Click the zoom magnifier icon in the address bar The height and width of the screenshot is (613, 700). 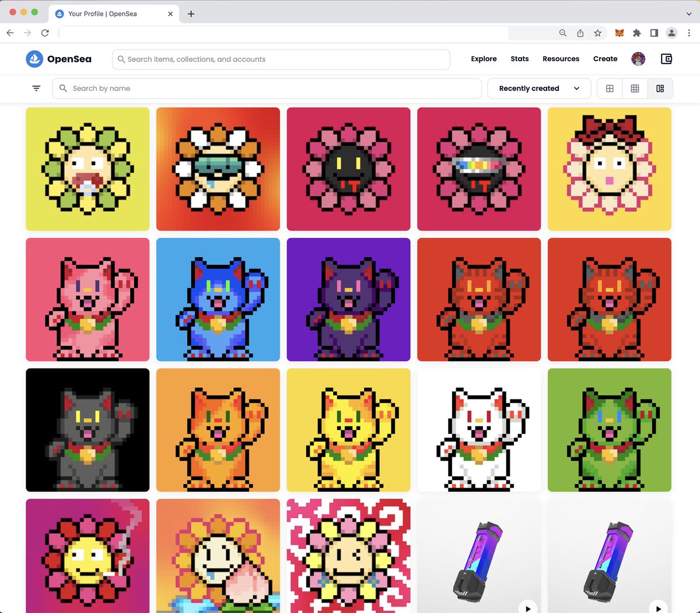coord(563,33)
